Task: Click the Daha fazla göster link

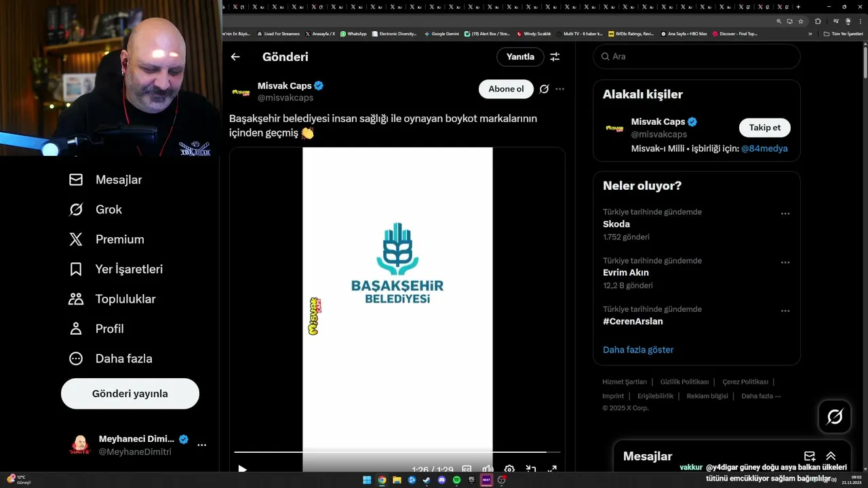Action: pos(638,350)
